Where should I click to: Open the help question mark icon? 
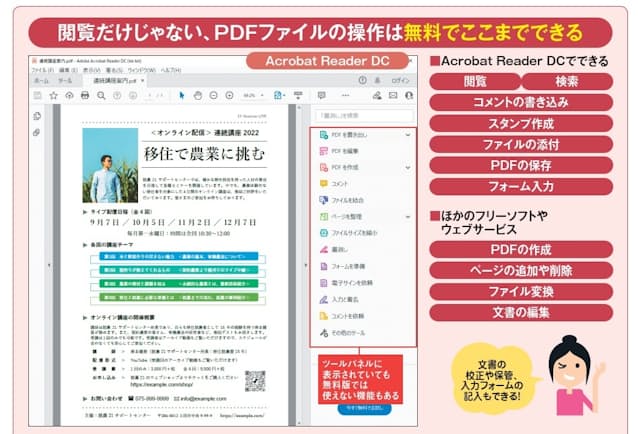pos(363,80)
